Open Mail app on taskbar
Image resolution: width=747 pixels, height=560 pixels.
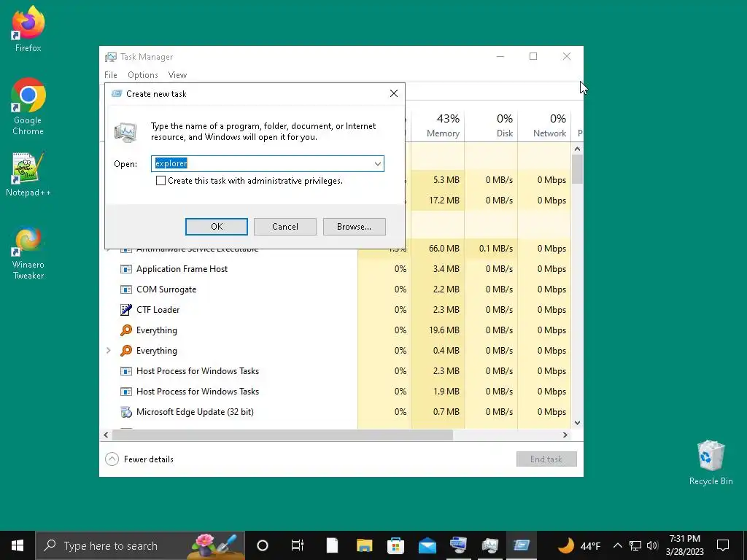pos(427,545)
